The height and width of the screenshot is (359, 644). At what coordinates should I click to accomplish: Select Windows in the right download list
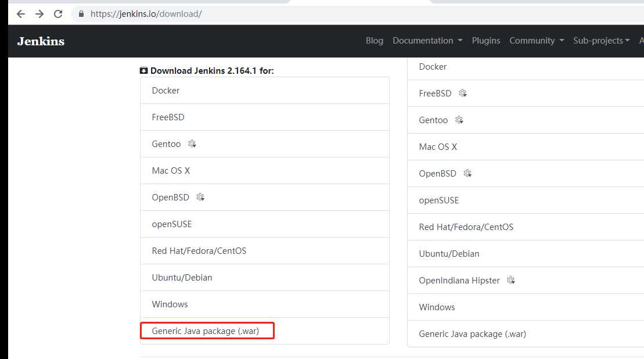[x=526, y=307]
